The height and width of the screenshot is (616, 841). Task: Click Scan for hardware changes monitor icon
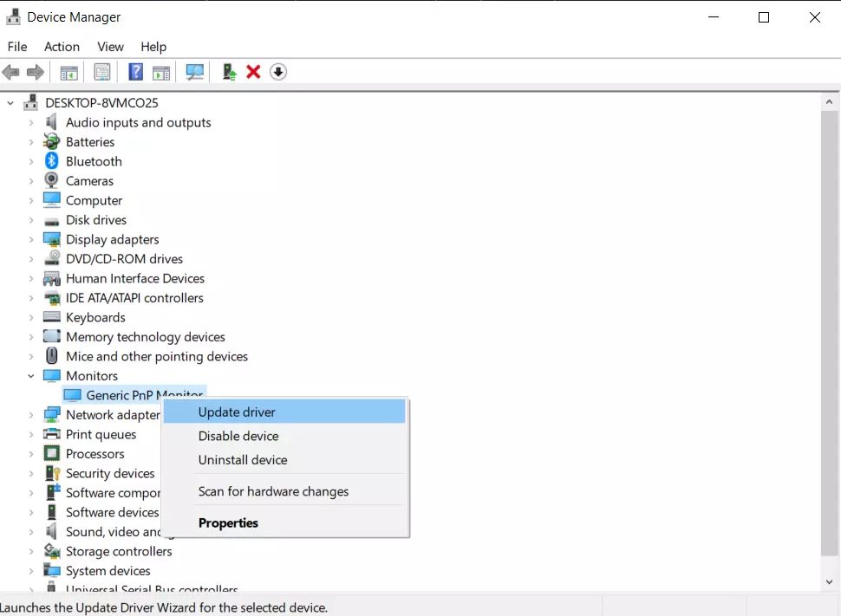[x=195, y=72]
